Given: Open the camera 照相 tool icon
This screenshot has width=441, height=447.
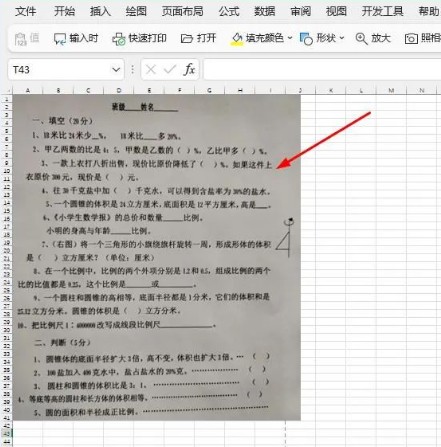Looking at the screenshot, I should pyautogui.click(x=411, y=39).
